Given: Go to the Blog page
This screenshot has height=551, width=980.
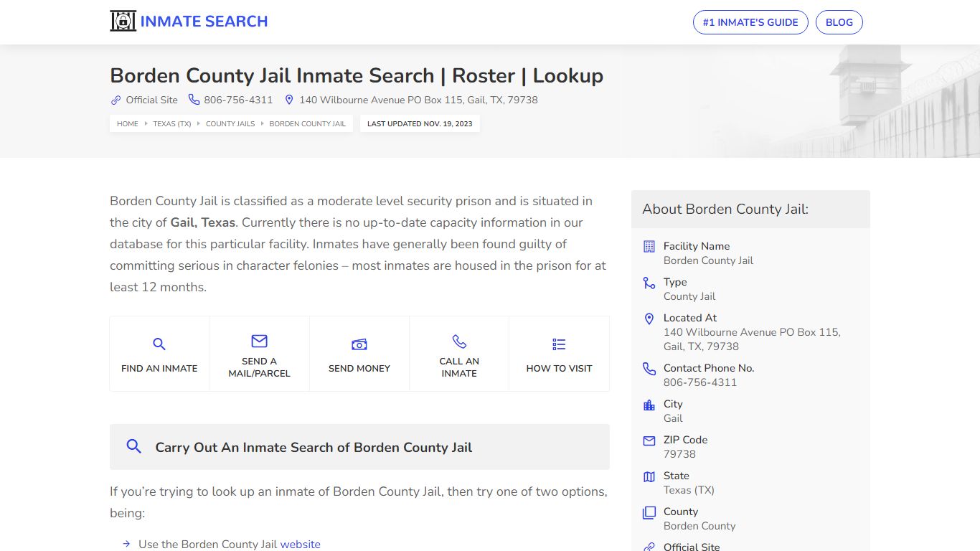Looking at the screenshot, I should [x=839, y=22].
